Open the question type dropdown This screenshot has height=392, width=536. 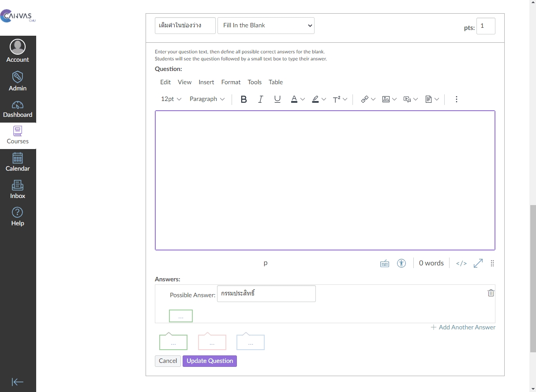click(x=266, y=26)
